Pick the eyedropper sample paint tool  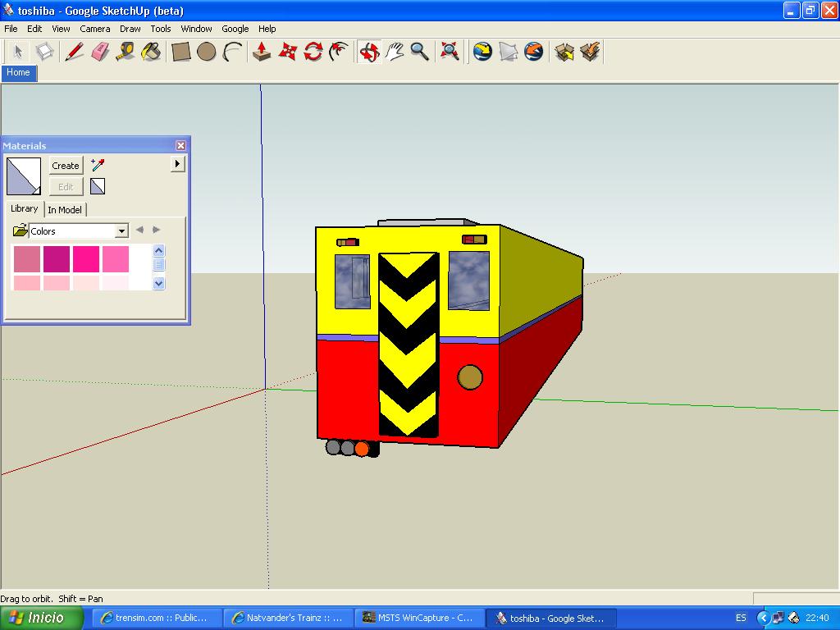pos(98,165)
